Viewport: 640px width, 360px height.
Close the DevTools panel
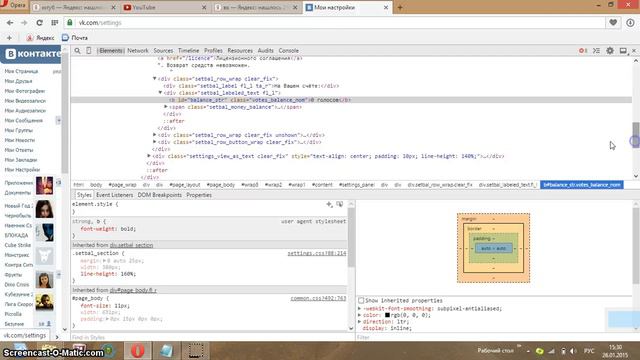(634, 51)
